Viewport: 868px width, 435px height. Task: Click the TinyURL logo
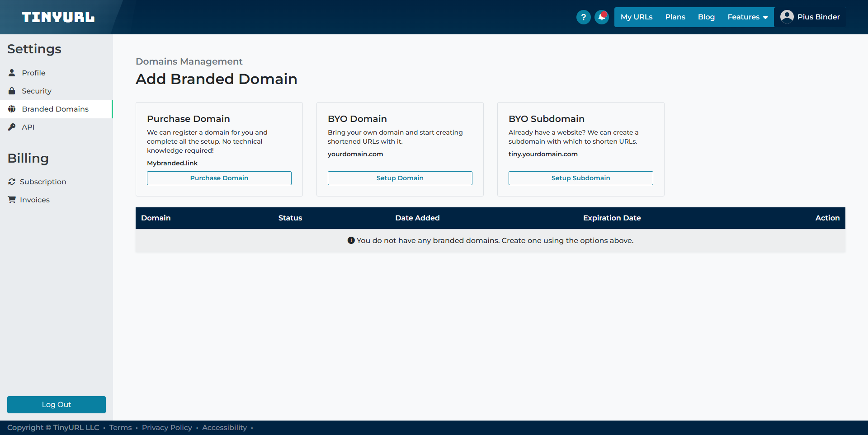[58, 17]
